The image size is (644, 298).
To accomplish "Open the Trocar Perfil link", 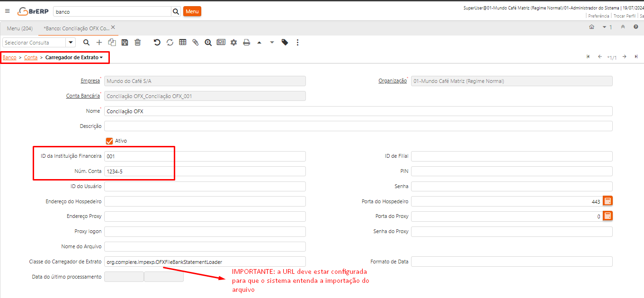I will tap(625, 16).
